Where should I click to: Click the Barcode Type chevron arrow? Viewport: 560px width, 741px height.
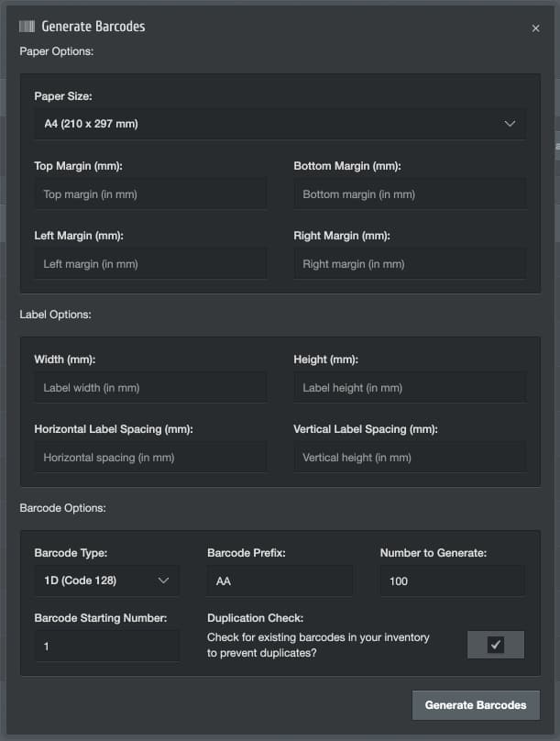pos(164,581)
